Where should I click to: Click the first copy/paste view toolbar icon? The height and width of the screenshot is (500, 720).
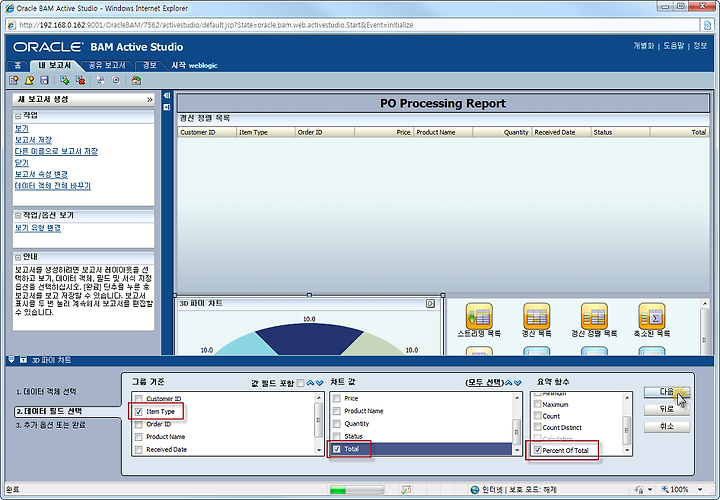click(100, 80)
